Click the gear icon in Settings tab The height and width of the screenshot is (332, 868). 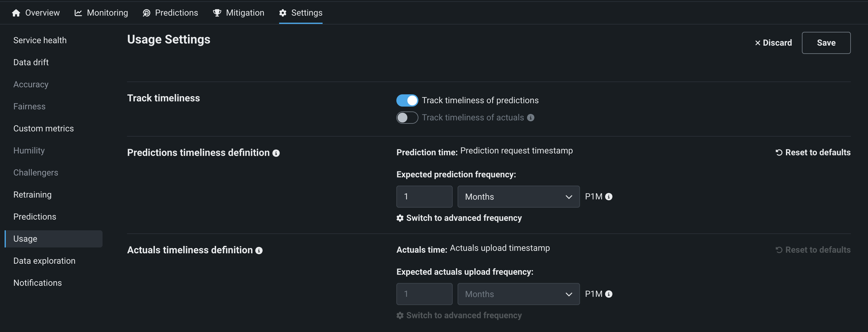tap(283, 13)
